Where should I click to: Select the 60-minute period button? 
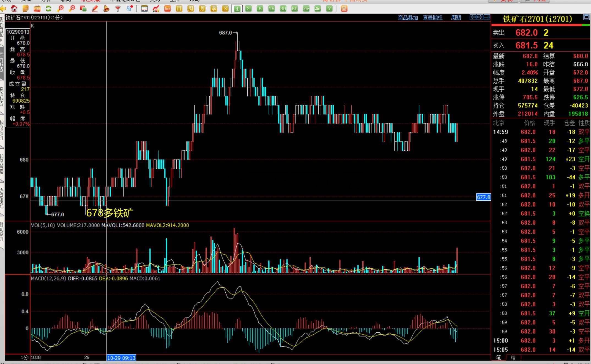coord(295,9)
